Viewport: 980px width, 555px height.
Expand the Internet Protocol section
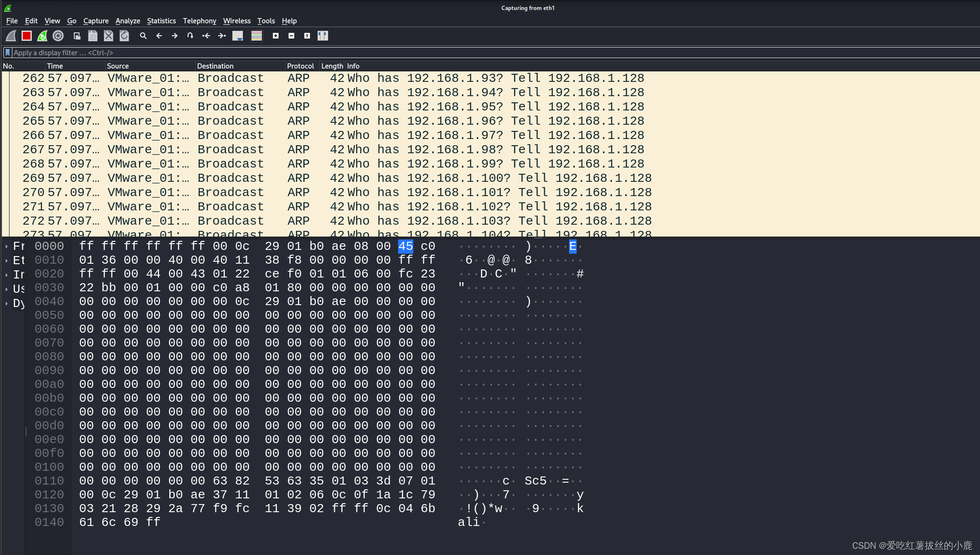[x=6, y=275]
